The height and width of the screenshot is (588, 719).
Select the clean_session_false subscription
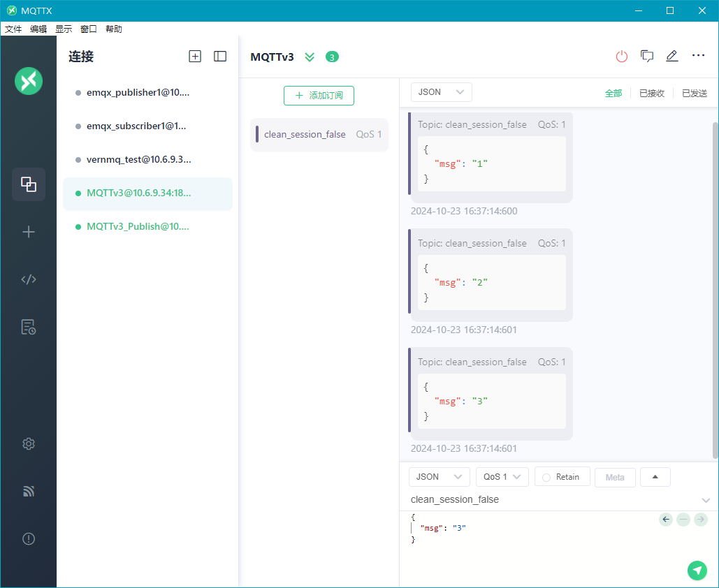319,134
